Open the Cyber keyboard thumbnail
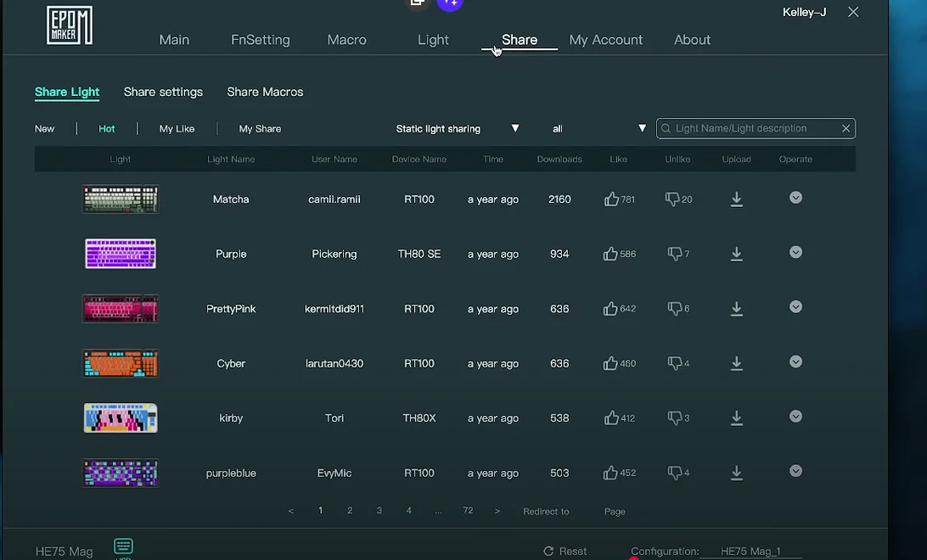 coord(121,363)
